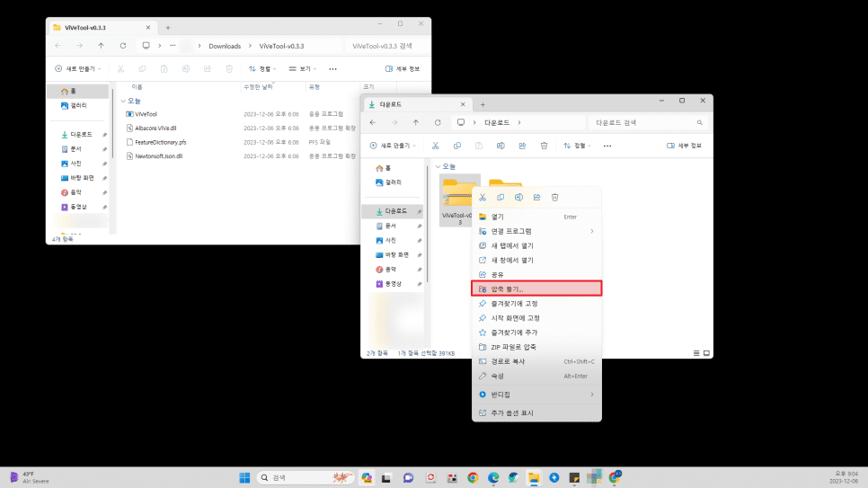
Task: Open the 보기 dropdown in the ViVeTool window
Action: pos(302,68)
